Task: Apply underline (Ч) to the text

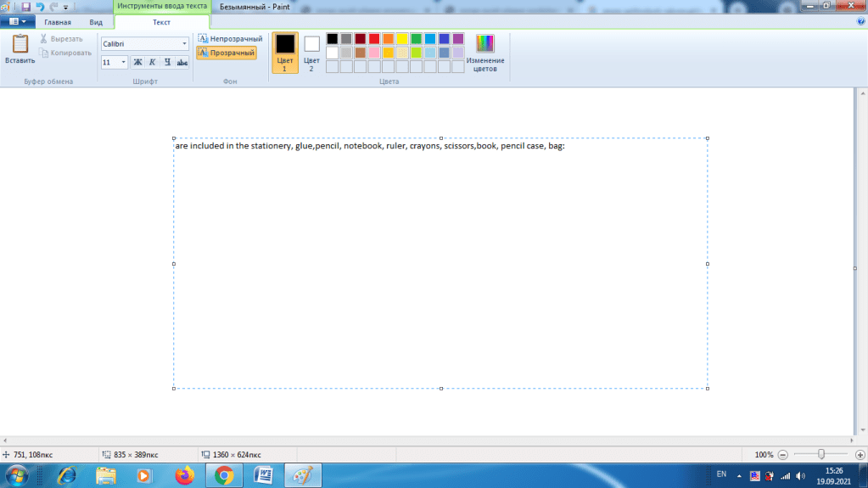Action: point(167,62)
